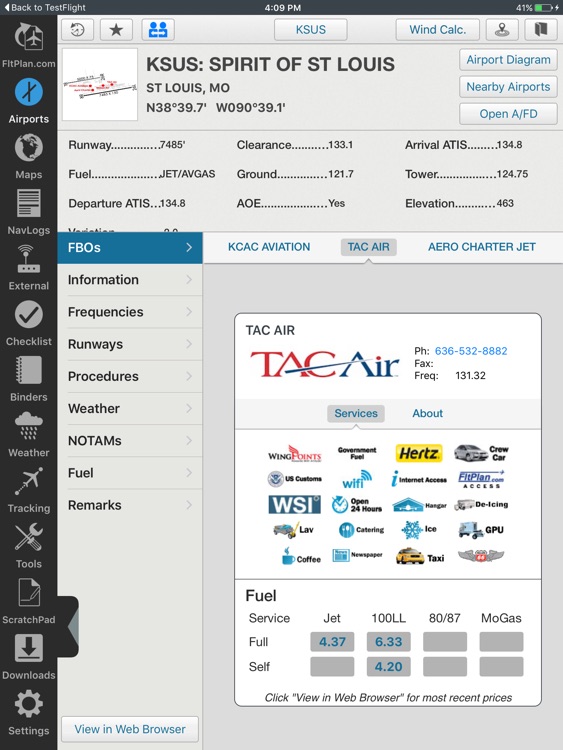Show Nearby Airports
563x750 pixels.
coord(508,87)
